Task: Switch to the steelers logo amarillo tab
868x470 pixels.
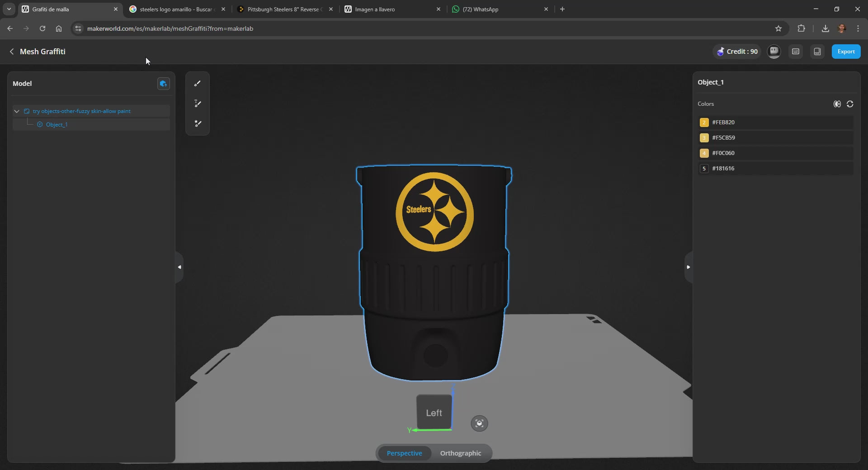Action: 178,9
